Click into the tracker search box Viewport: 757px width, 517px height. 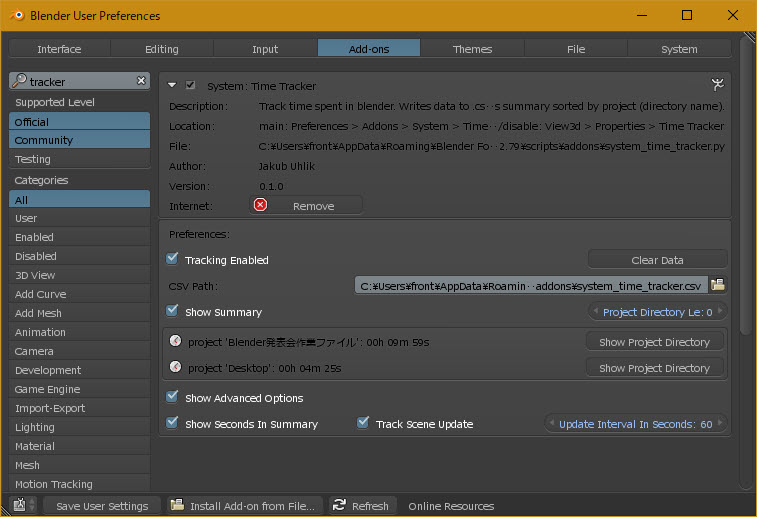pos(80,81)
